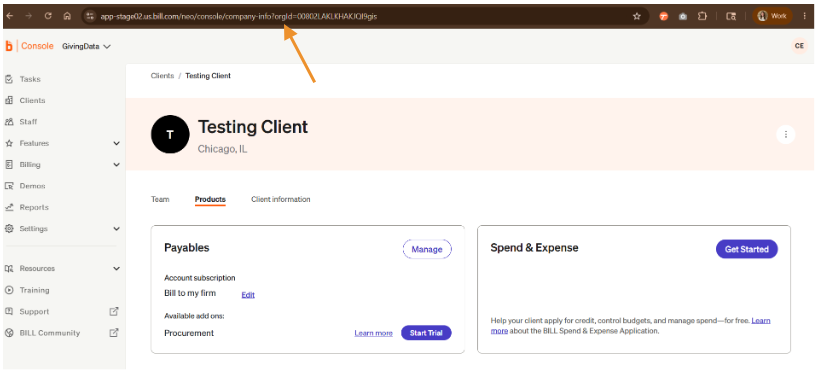Viewport: 818px width, 375px height.
Task: Bookmark this page with star icon
Action: [x=636, y=16]
